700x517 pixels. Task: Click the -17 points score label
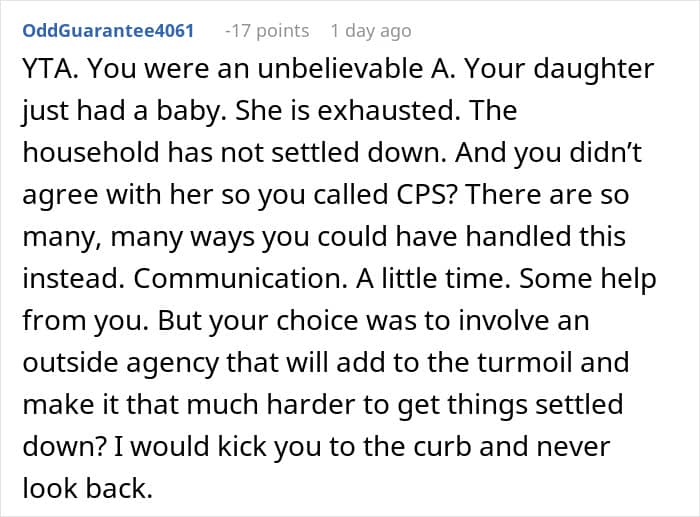(x=267, y=31)
